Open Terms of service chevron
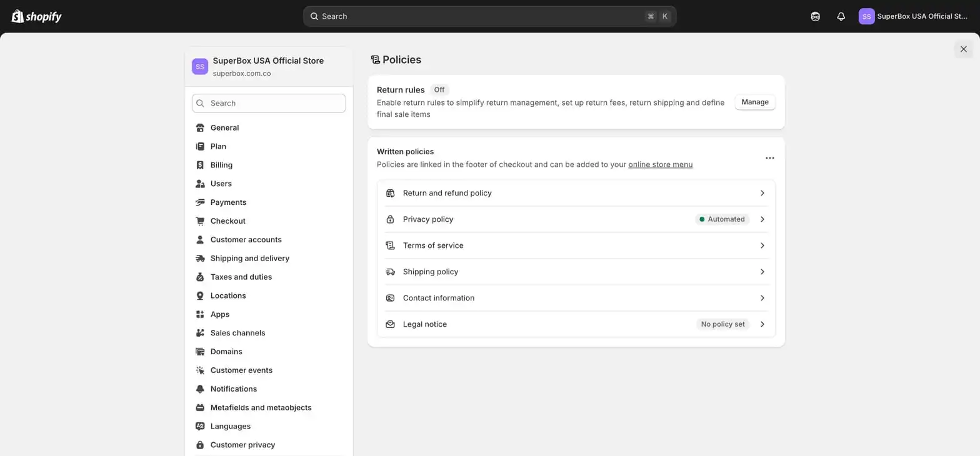 point(762,245)
